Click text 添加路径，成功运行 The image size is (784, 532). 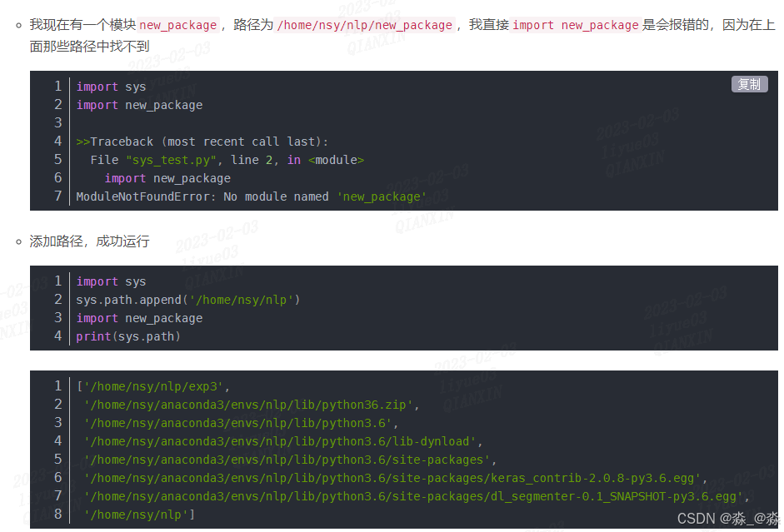(89, 241)
